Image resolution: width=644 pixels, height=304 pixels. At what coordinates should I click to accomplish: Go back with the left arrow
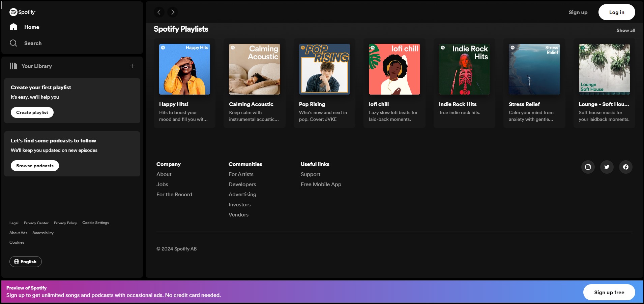coord(159,12)
